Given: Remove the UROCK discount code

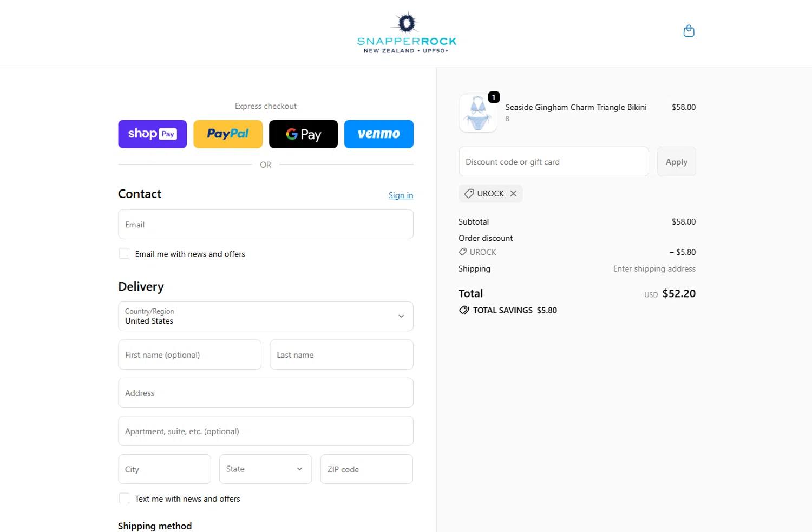Looking at the screenshot, I should tap(513, 193).
